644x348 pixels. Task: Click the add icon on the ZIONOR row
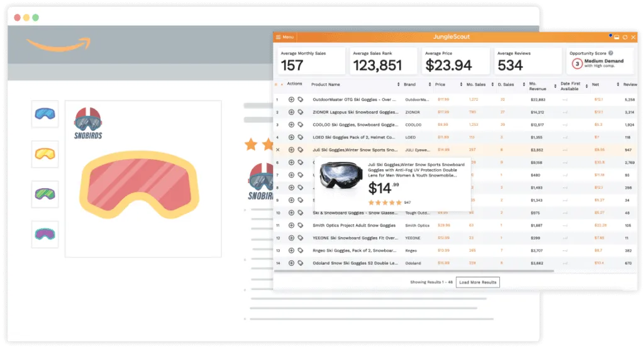click(291, 112)
